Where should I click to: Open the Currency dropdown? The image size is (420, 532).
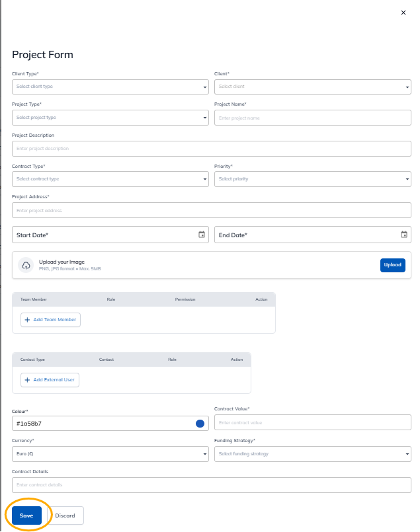(110, 454)
